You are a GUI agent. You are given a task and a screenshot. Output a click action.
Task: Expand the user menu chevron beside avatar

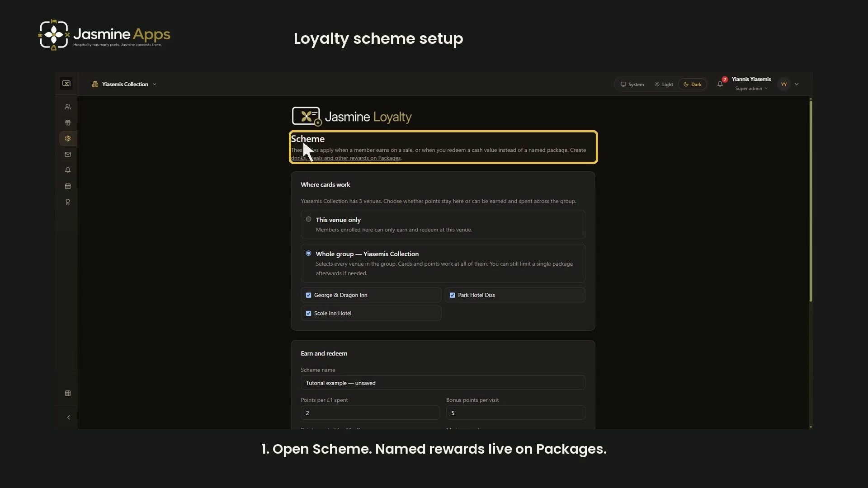point(797,84)
